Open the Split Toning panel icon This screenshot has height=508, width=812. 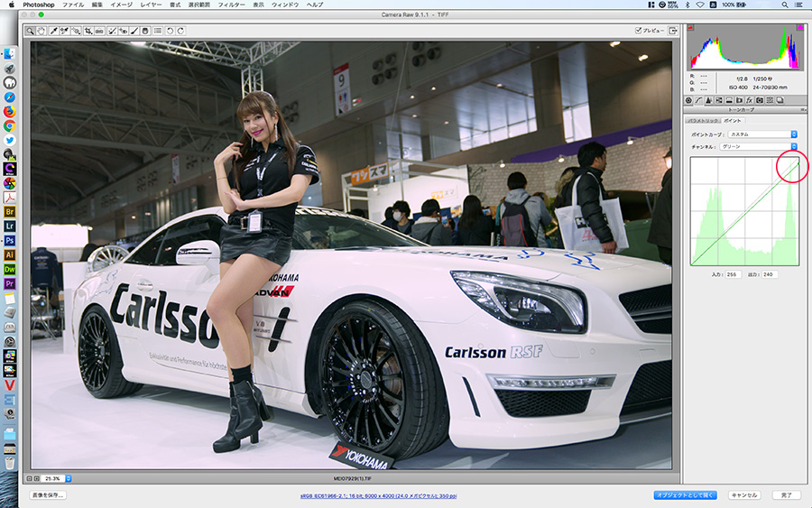pos(729,100)
